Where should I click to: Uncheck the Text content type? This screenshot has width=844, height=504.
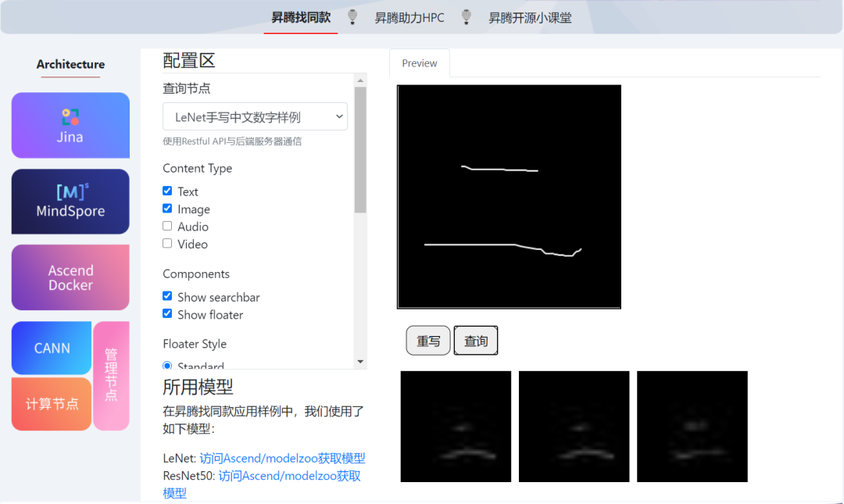(x=167, y=191)
